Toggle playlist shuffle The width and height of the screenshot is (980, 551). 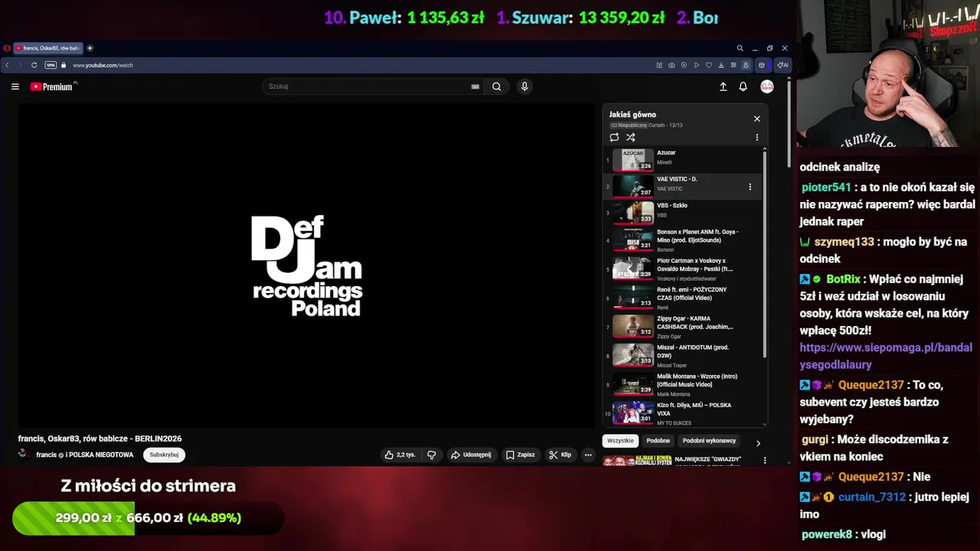(631, 138)
